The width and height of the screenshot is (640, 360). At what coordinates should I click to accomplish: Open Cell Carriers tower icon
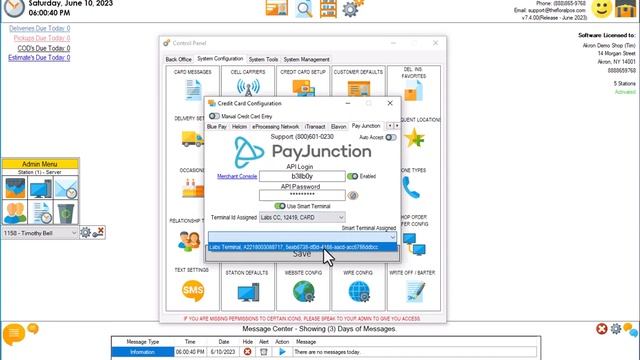click(248, 87)
